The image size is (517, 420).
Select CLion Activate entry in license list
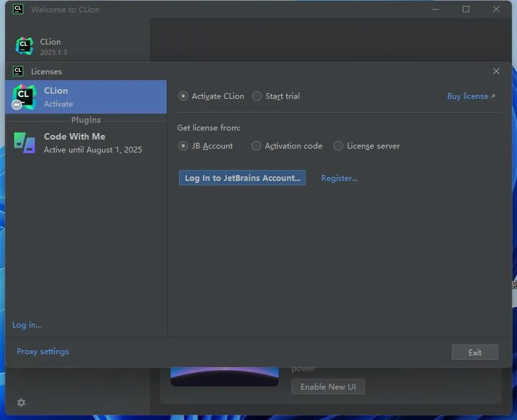pyautogui.click(x=86, y=97)
